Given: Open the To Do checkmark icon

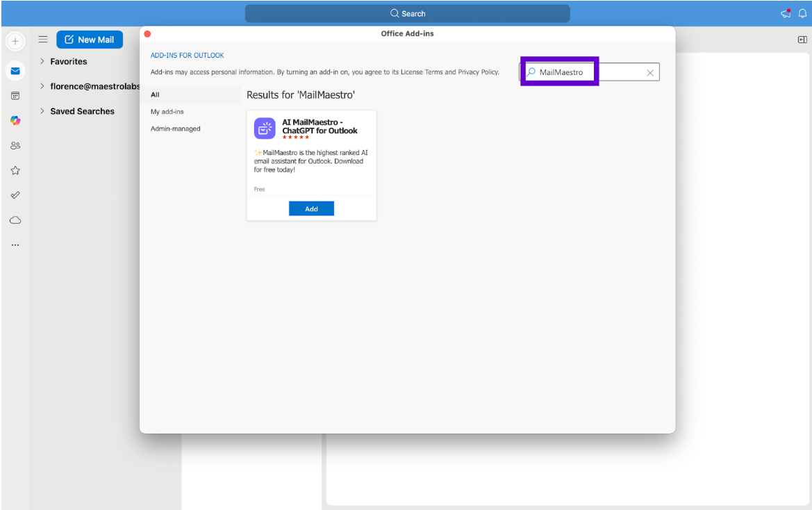Looking at the screenshot, I should coord(15,195).
